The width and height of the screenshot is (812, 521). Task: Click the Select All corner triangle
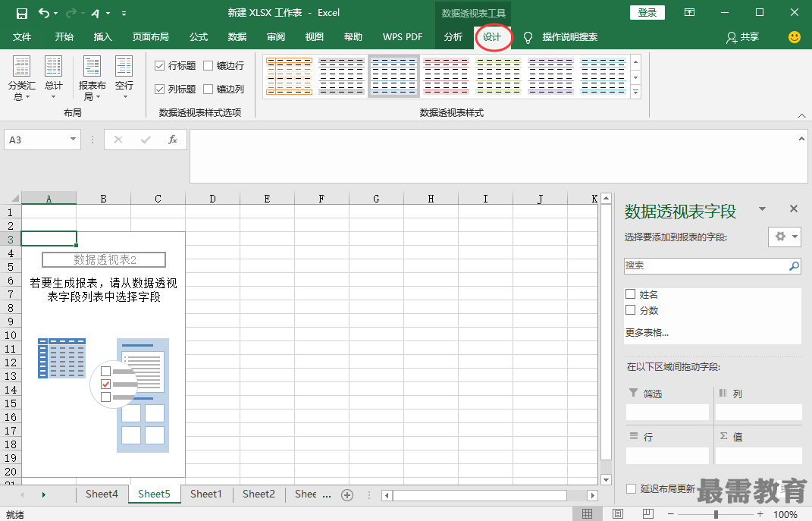pyautogui.click(x=15, y=199)
